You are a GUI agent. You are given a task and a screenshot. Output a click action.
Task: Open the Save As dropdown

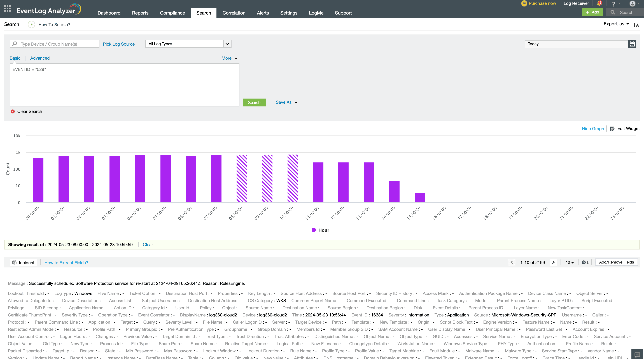tap(286, 102)
